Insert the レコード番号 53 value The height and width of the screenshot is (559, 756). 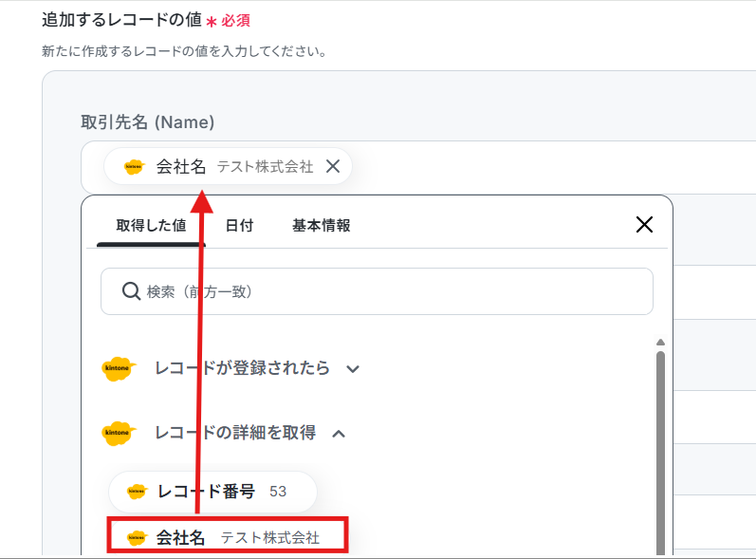[212, 492]
